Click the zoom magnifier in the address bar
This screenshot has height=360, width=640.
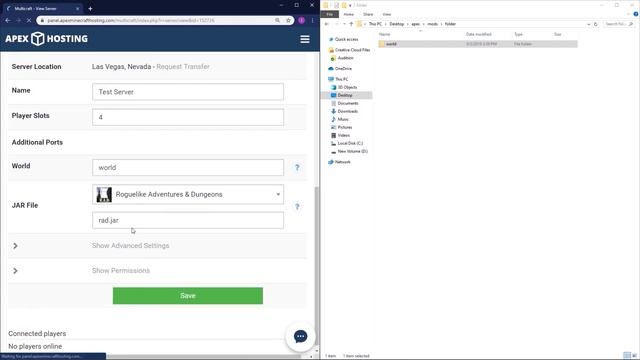click(278, 20)
